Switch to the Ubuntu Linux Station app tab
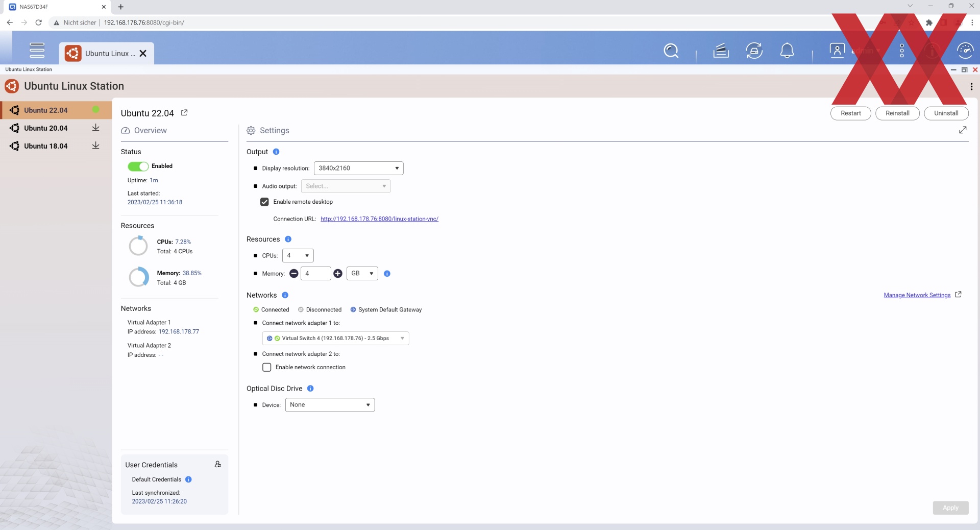Viewport: 980px width, 530px height. point(106,53)
